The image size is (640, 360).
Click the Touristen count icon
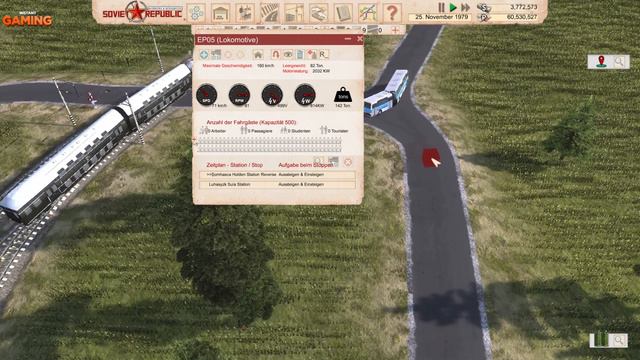coord(324,130)
